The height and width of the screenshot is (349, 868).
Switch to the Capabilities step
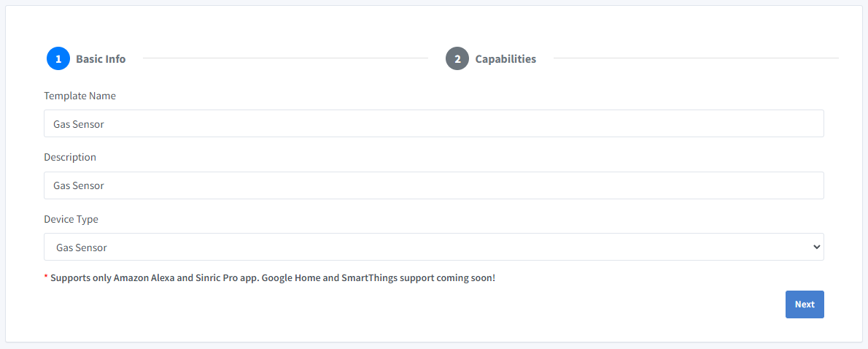tap(505, 59)
